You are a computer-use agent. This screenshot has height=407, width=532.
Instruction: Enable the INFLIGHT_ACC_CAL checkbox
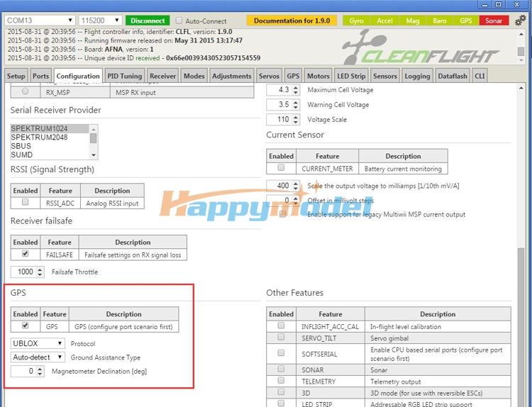click(281, 325)
